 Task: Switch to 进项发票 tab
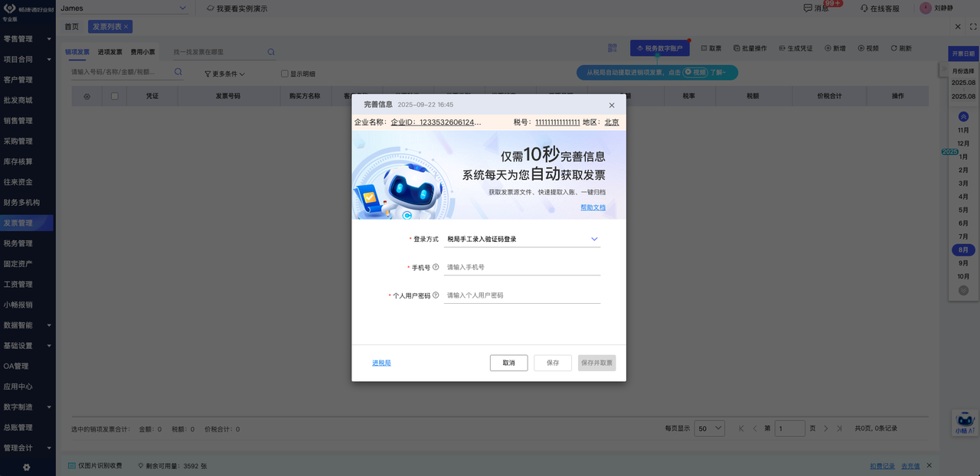click(x=109, y=52)
